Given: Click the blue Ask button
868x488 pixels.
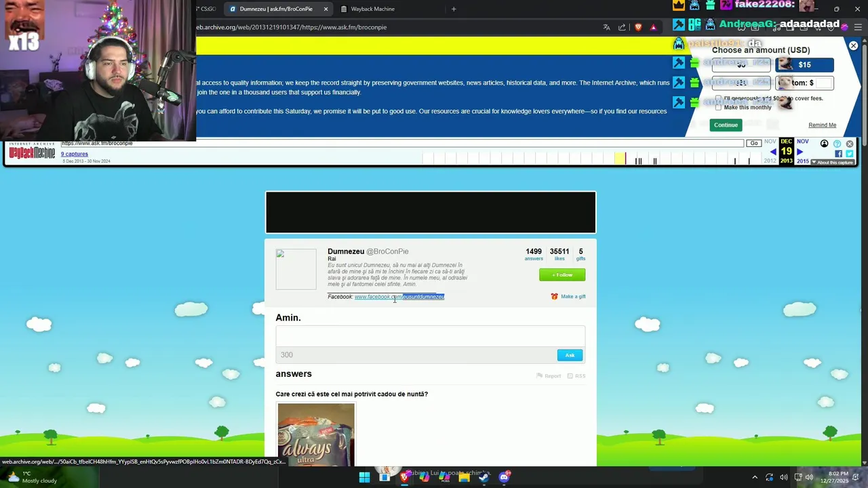Looking at the screenshot, I should (x=570, y=355).
